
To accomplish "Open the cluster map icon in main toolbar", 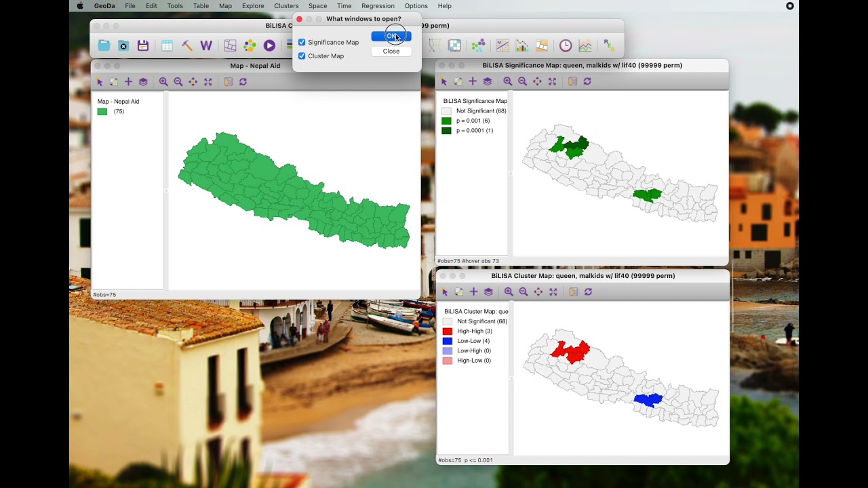I will pos(542,45).
